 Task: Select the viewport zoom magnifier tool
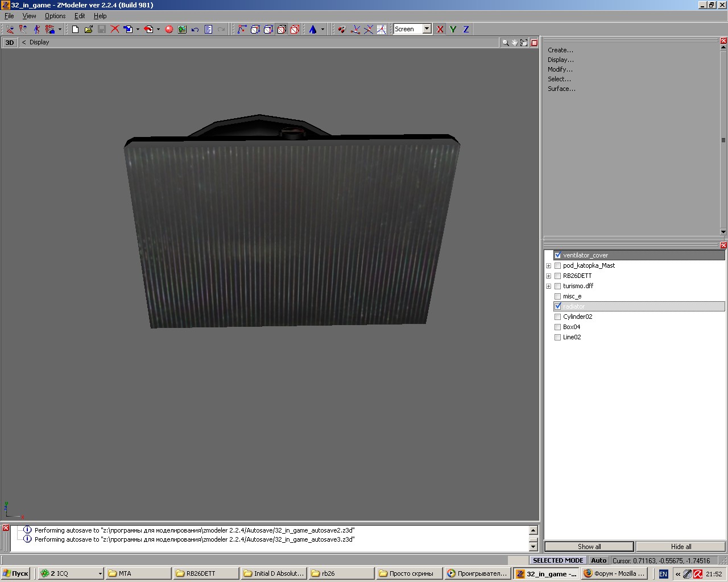(x=505, y=43)
